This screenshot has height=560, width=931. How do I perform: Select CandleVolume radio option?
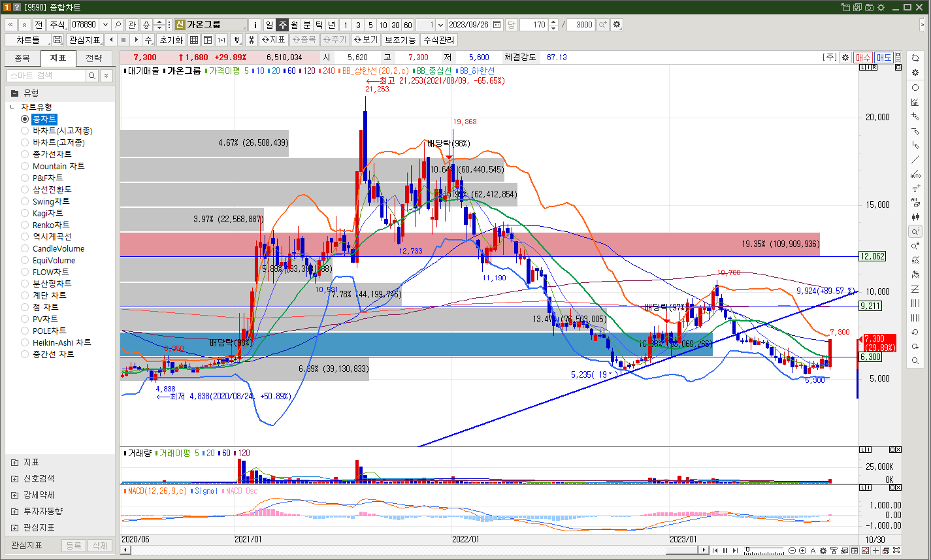click(x=25, y=248)
